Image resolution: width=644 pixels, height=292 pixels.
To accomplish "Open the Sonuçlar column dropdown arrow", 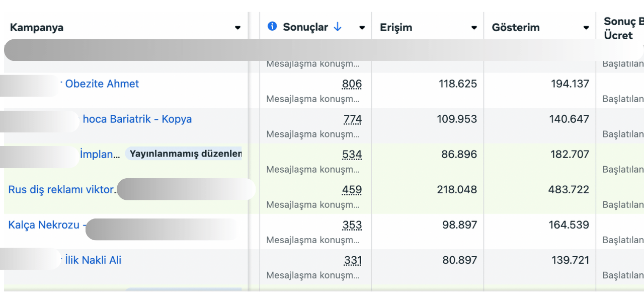I will [362, 28].
